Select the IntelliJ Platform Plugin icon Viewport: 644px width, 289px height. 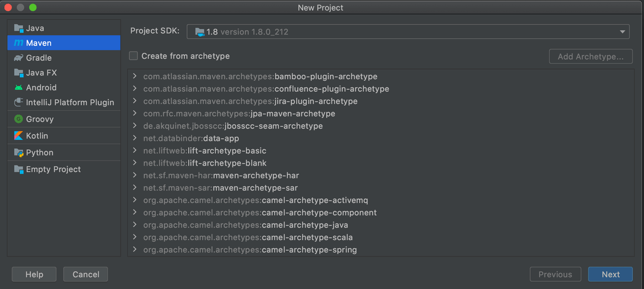pos(19,102)
